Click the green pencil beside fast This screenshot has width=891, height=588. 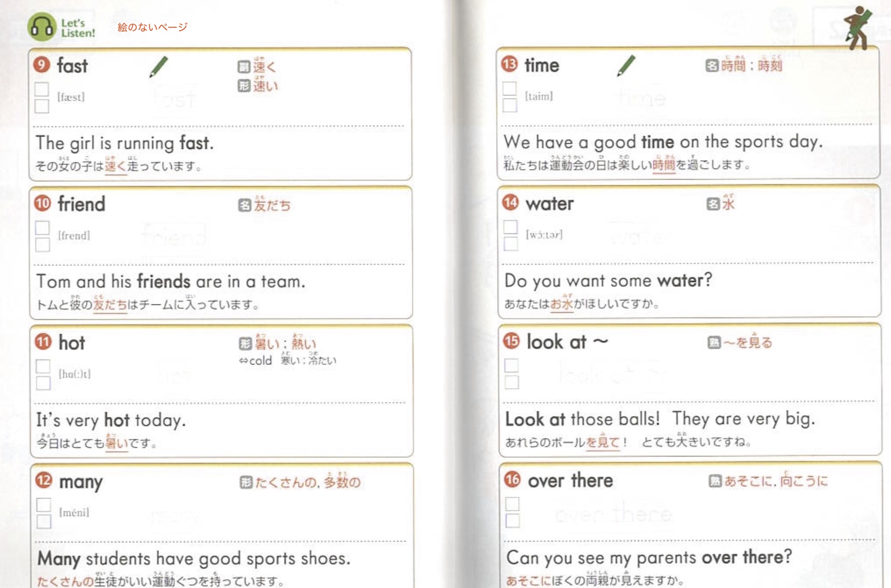coord(159,67)
